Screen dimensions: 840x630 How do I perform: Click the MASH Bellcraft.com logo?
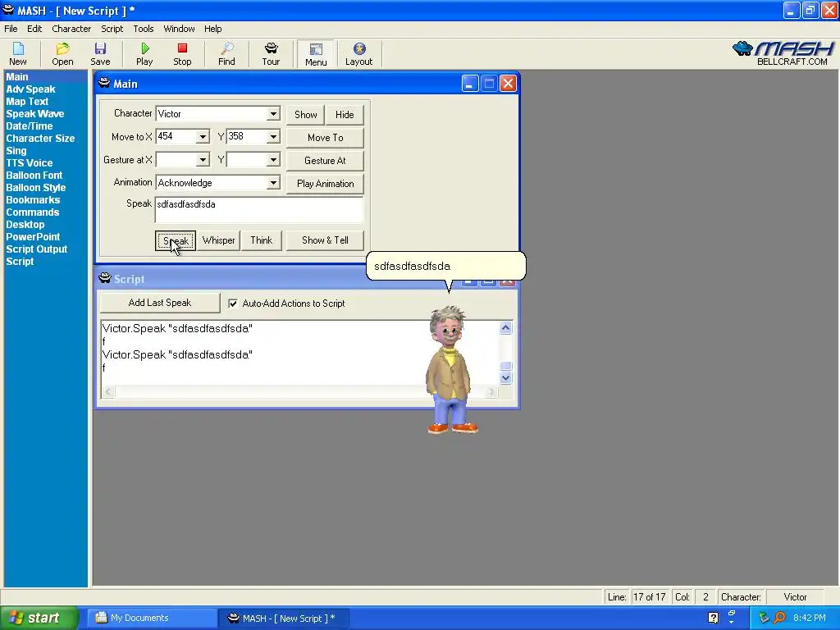click(x=783, y=53)
